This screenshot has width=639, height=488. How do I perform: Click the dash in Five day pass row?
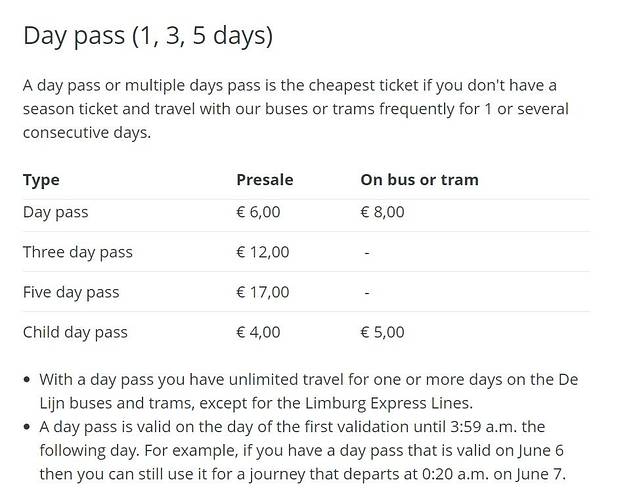pos(367,292)
